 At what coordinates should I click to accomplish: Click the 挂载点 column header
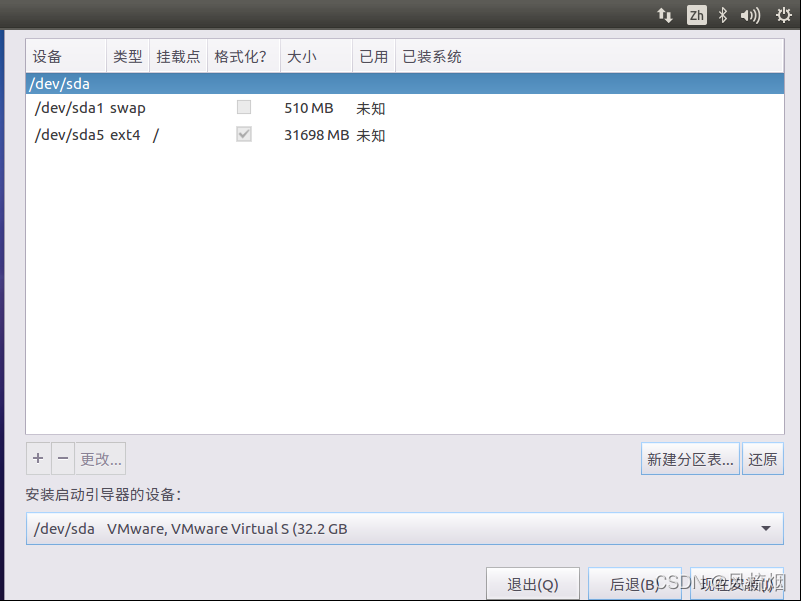click(178, 56)
